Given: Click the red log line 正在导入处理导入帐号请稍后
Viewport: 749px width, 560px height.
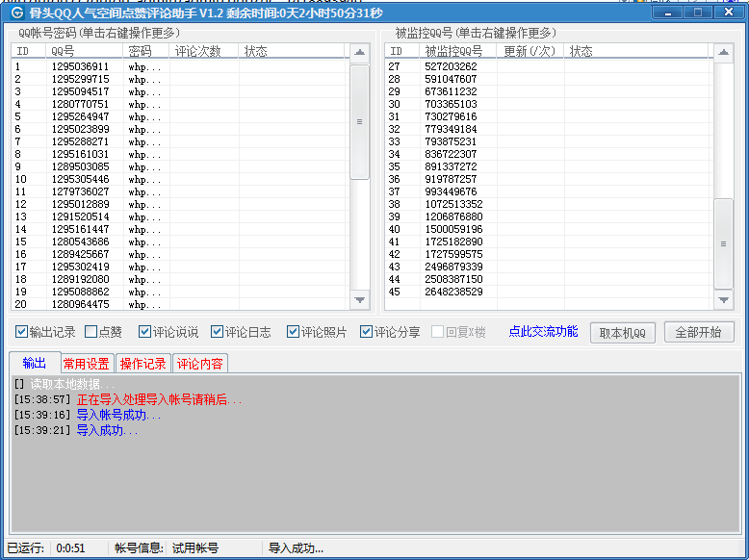Looking at the screenshot, I should (159, 399).
